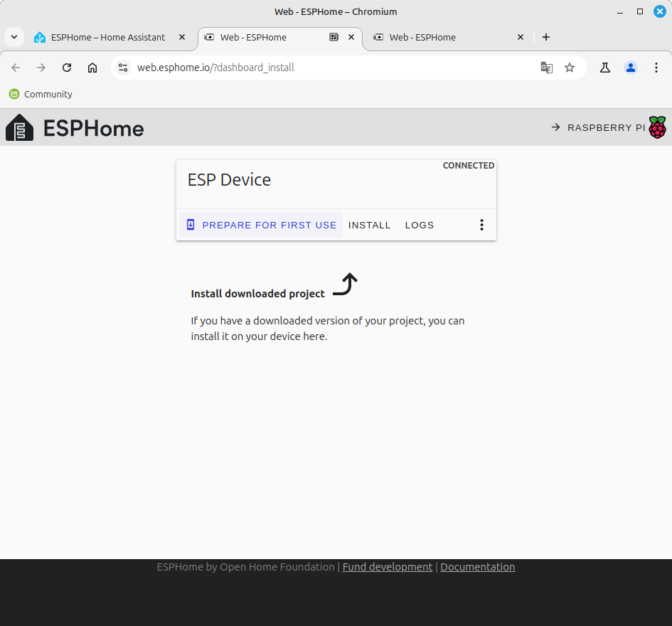Close the last Web - ESPHome tab

(x=521, y=37)
